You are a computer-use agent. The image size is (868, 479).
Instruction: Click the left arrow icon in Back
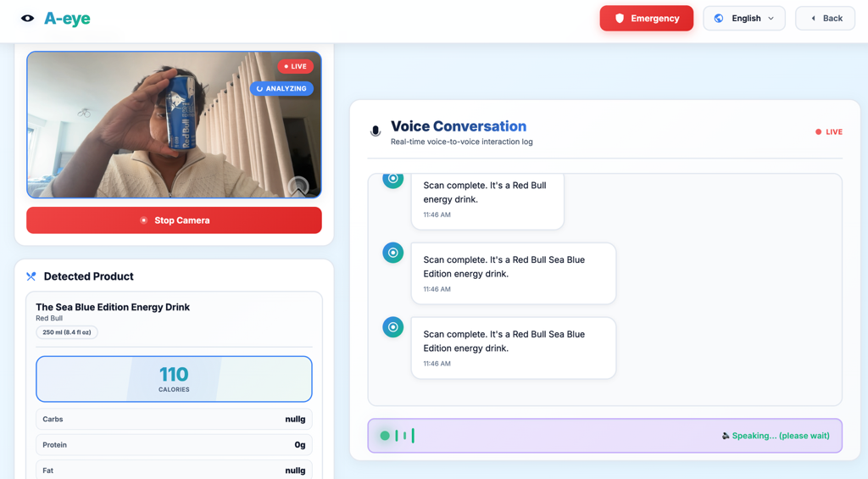813,19
